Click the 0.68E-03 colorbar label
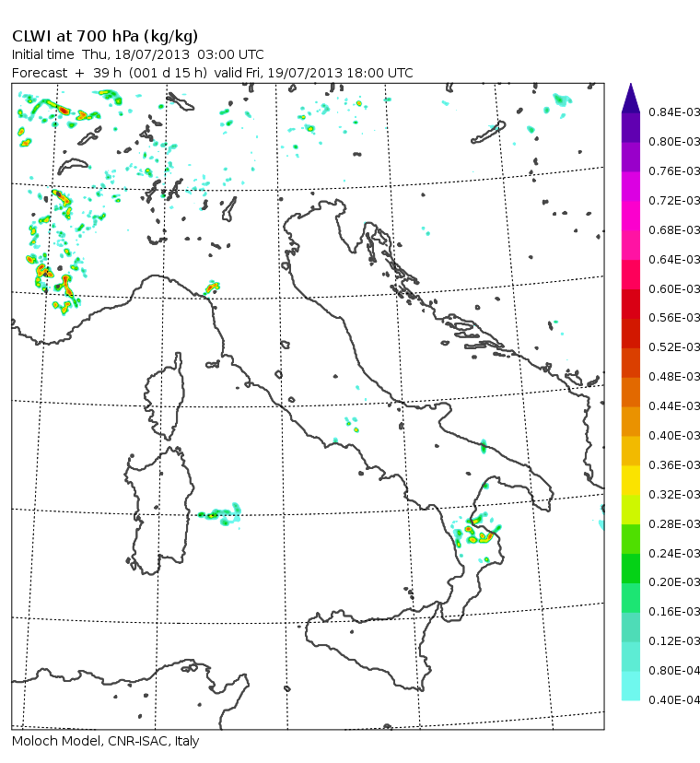Screen dimensions: 700x763 [x=674, y=229]
